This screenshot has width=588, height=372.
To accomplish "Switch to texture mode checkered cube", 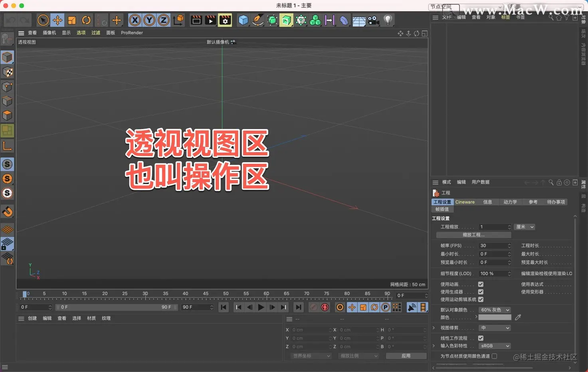I will pyautogui.click(x=7, y=72).
